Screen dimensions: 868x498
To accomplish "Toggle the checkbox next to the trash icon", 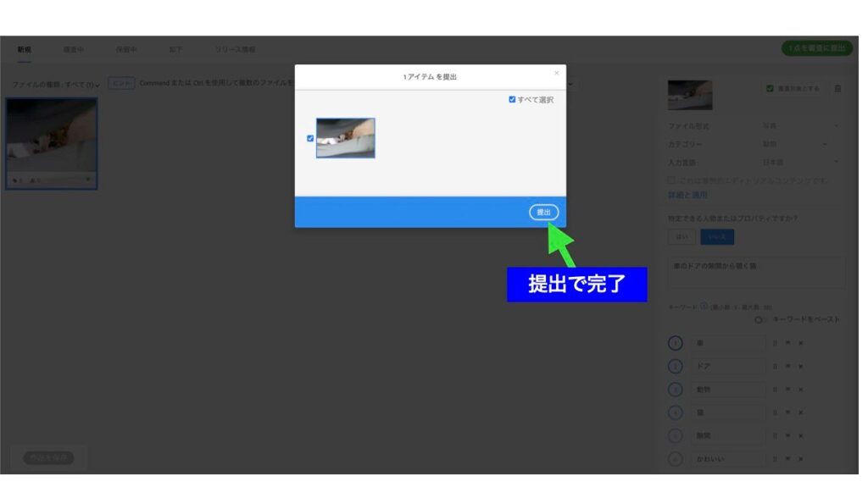I will pos(770,89).
